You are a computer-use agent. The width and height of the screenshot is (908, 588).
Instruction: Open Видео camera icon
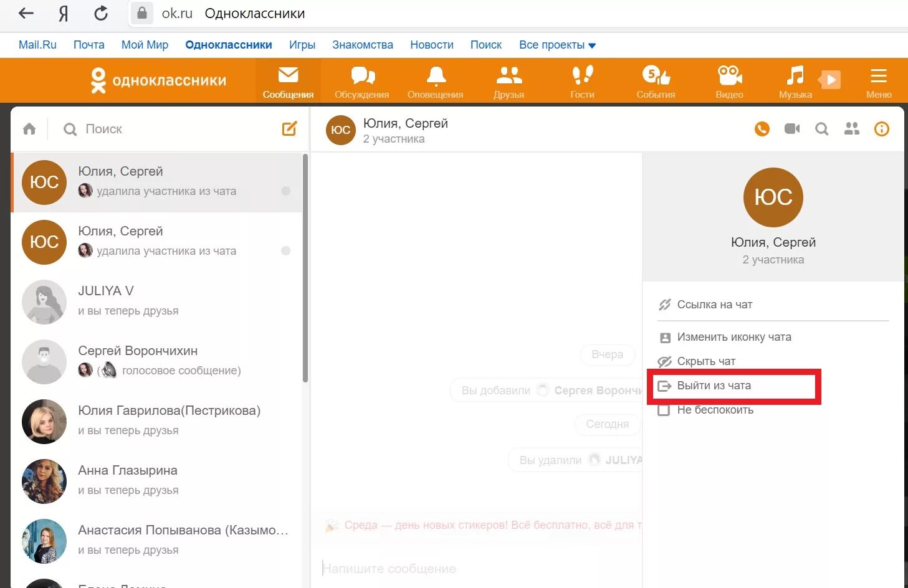tap(730, 82)
